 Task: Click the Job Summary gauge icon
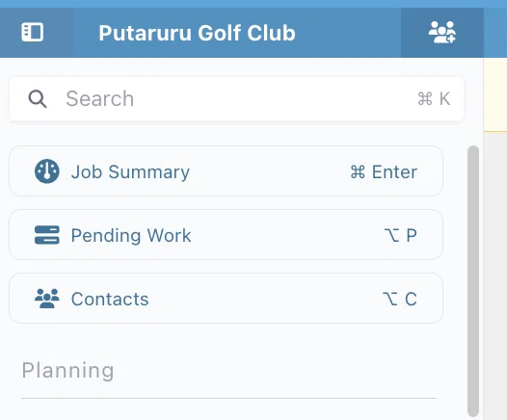click(47, 171)
